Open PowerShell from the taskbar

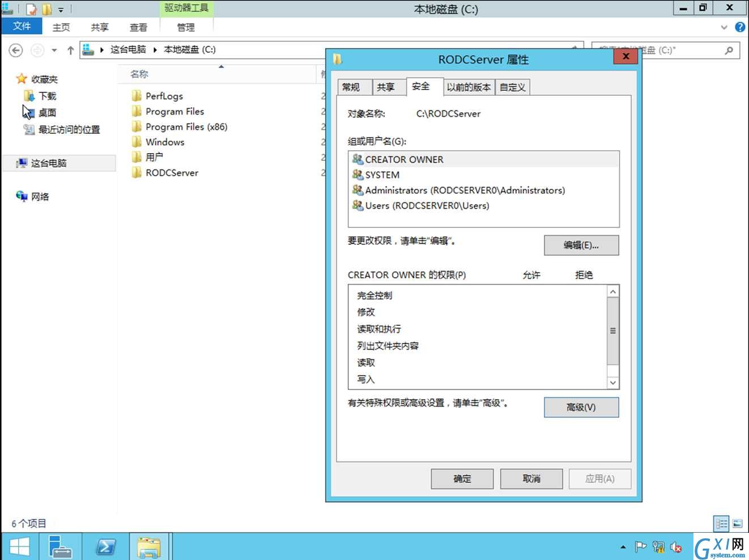(105, 547)
